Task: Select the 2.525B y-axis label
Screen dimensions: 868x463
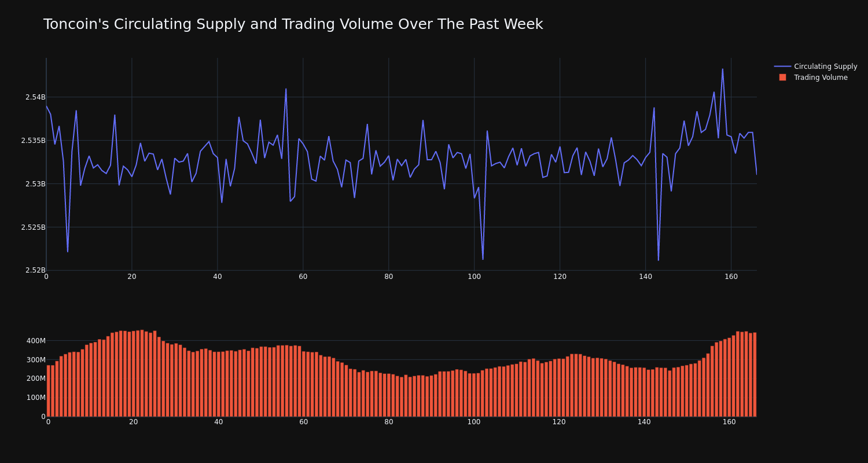Action: (x=33, y=227)
